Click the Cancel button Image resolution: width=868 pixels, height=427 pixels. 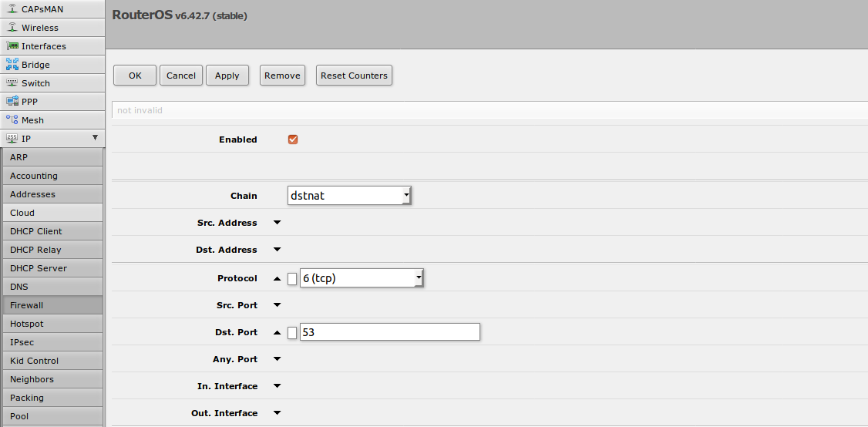coord(181,76)
